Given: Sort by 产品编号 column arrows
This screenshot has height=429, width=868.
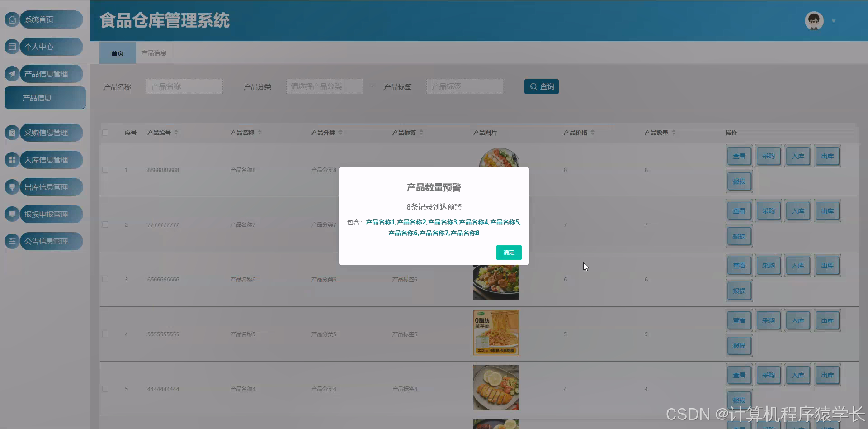Looking at the screenshot, I should [176, 133].
